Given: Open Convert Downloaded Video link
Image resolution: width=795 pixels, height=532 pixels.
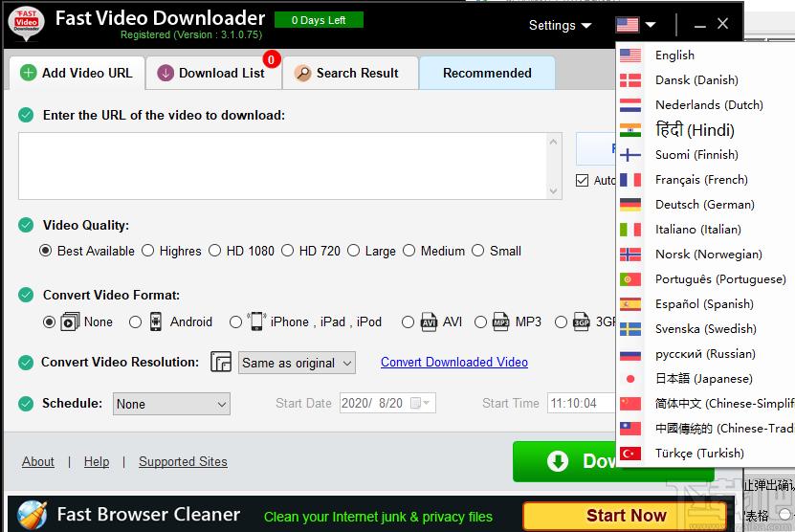Looking at the screenshot, I should point(454,362).
